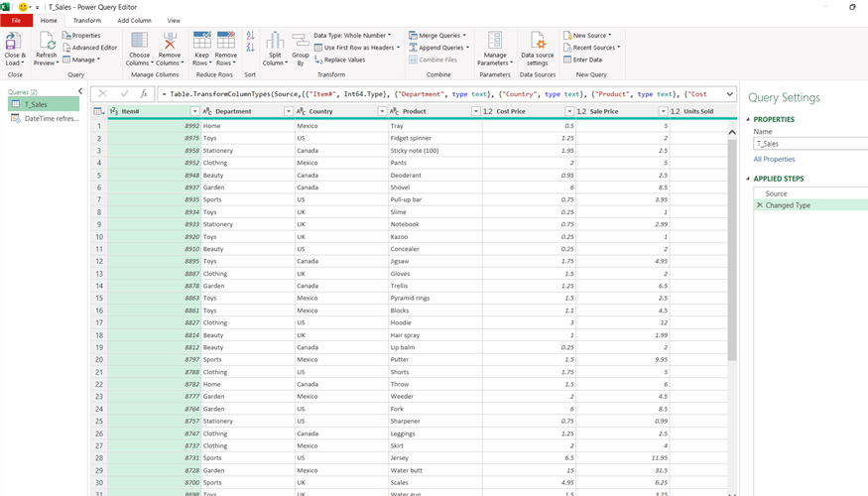
Task: Click the Remove Columns icon
Action: [170, 41]
